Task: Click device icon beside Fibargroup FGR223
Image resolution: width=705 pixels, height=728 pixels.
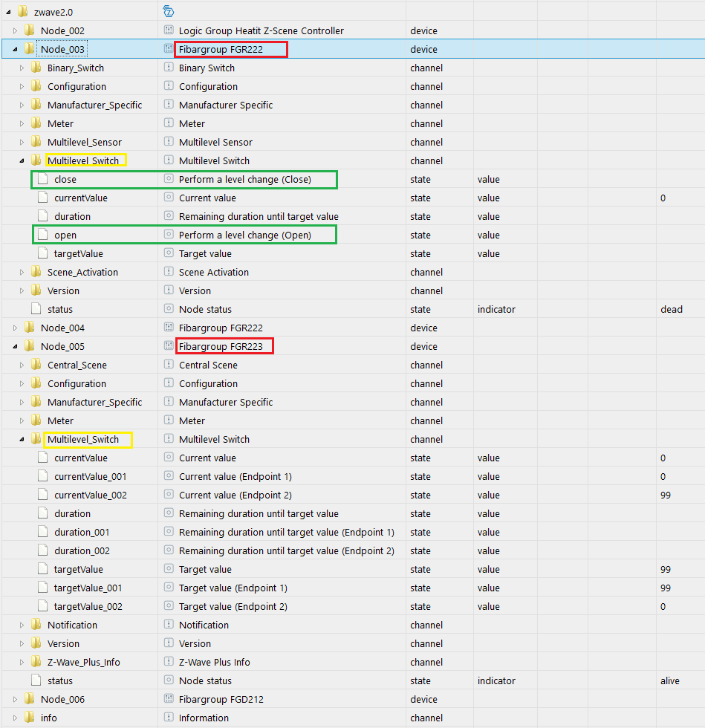Action: tap(169, 346)
